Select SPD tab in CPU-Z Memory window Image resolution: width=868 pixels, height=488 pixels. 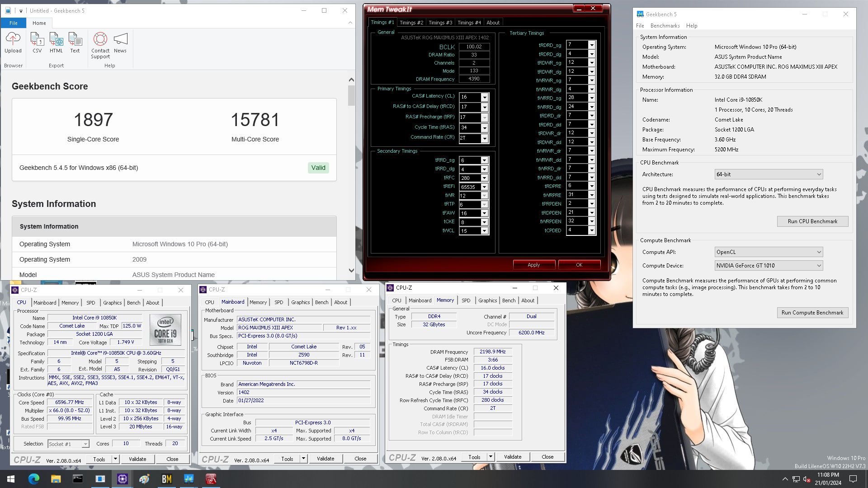coord(466,300)
